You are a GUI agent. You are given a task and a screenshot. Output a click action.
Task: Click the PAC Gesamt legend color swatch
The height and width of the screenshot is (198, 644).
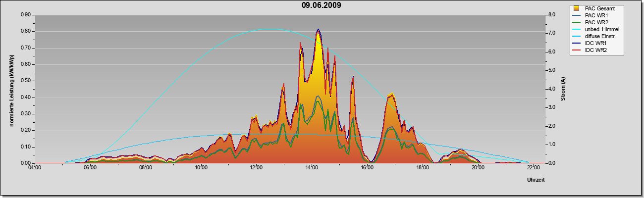click(577, 9)
